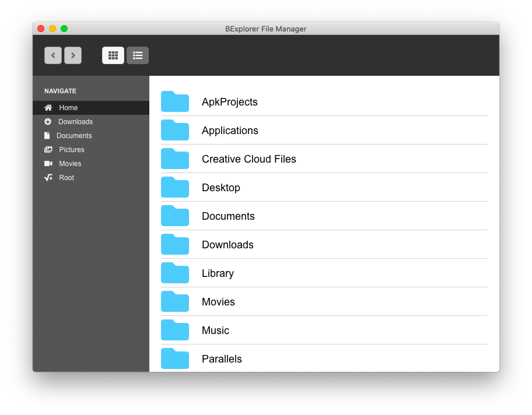Select the Documents name in file list

pyautogui.click(x=228, y=216)
